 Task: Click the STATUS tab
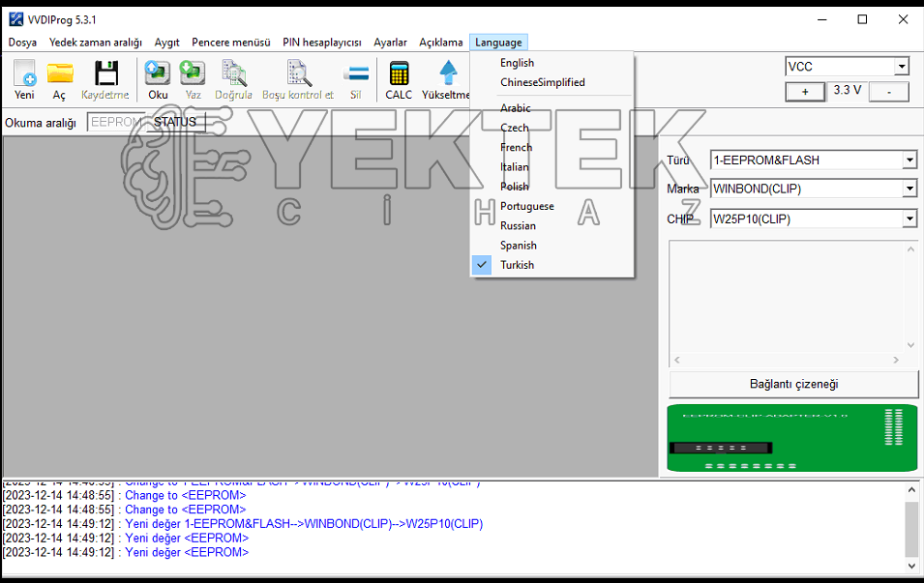(x=175, y=122)
